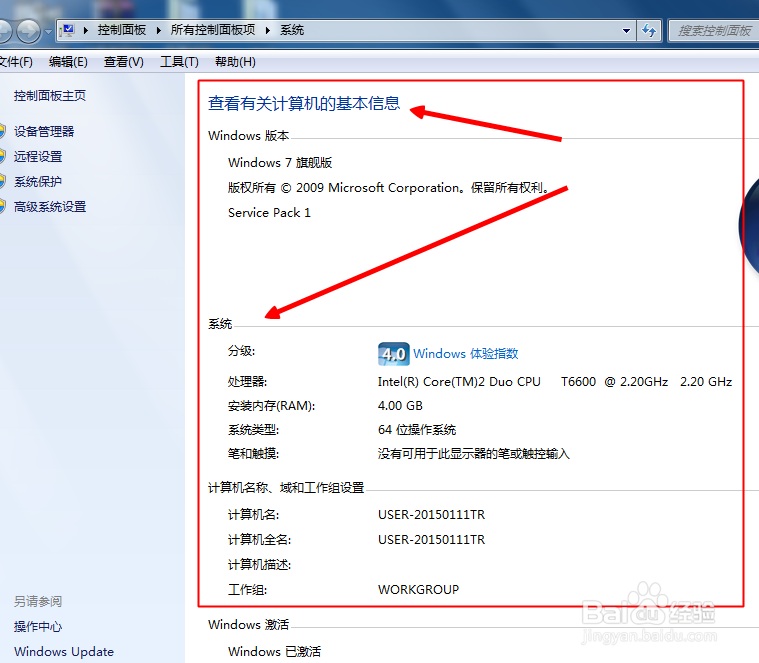Click the WORKGROUP value
The height and width of the screenshot is (663, 759).
pyautogui.click(x=418, y=590)
